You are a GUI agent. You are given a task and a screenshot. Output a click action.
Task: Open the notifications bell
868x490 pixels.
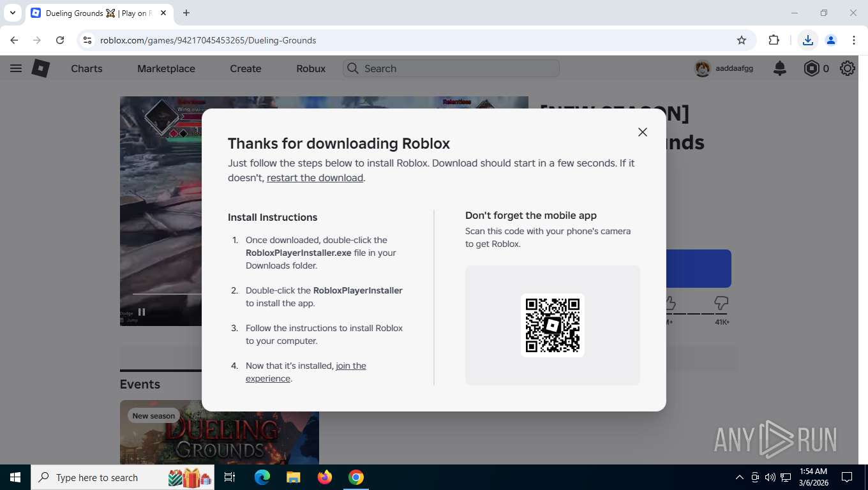click(x=780, y=68)
